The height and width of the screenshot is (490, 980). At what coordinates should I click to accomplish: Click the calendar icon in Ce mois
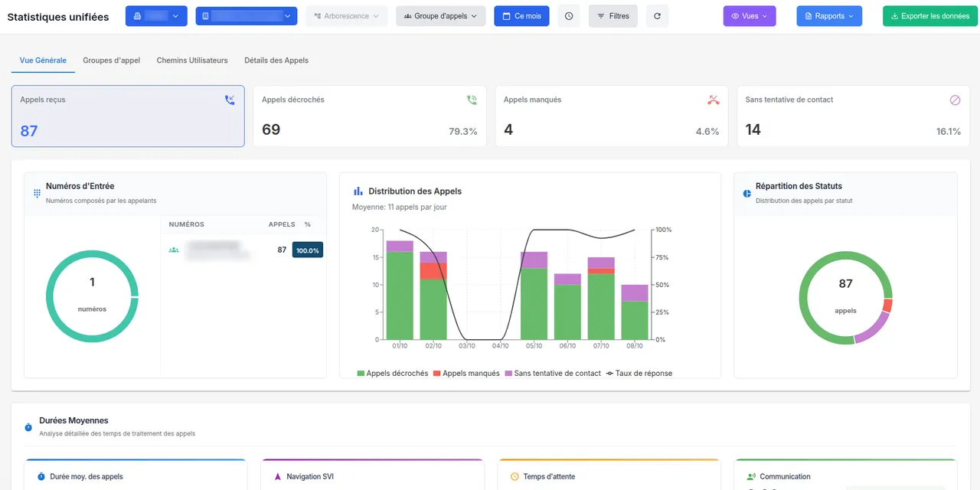(x=507, y=16)
